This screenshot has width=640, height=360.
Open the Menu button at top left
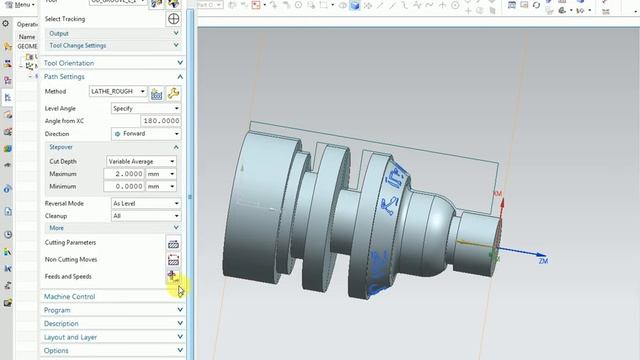[x=20, y=4]
